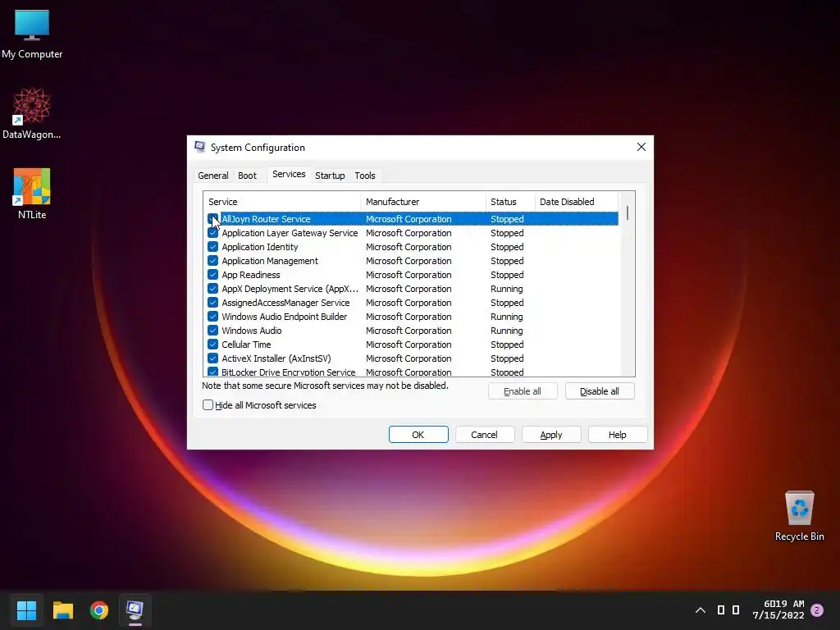Uncheck the AppX Deployment Service checkbox
This screenshot has height=630, width=840.
coord(212,289)
